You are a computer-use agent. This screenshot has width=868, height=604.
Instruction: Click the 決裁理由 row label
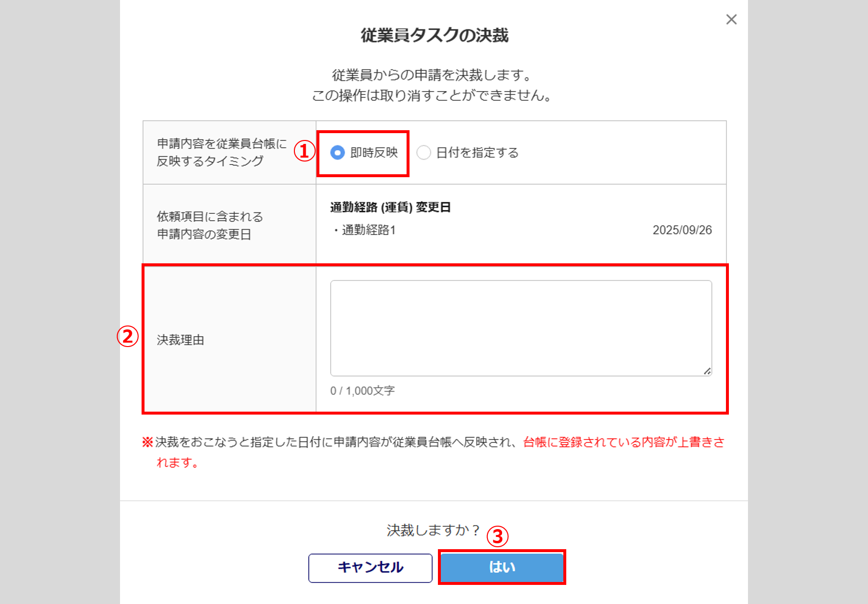180,340
